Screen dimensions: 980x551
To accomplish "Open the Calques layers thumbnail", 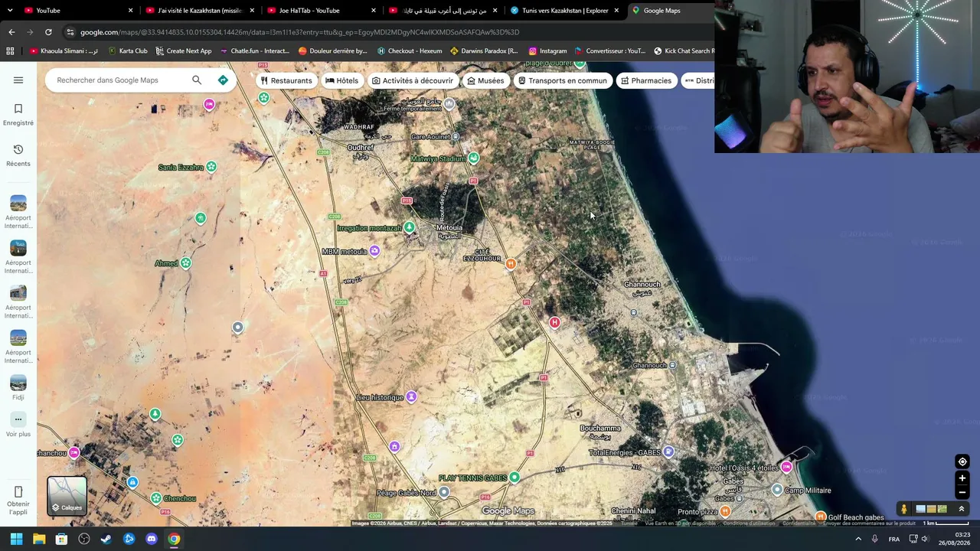I will click(x=67, y=496).
